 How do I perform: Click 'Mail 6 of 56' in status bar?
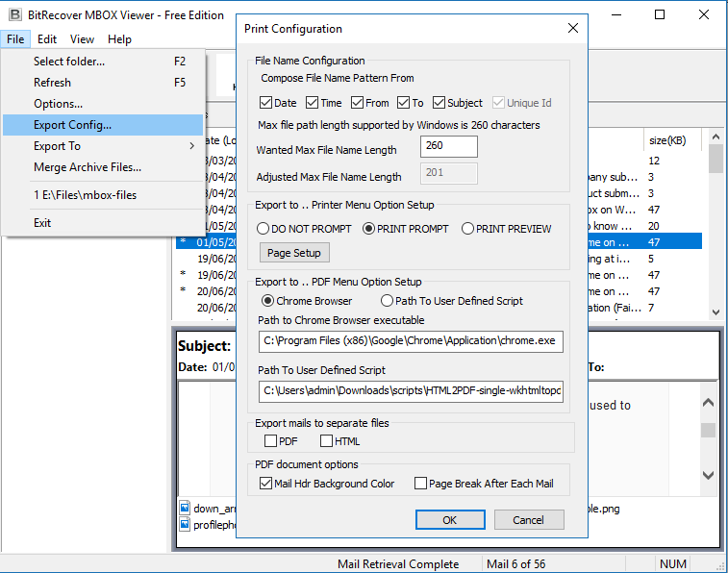click(515, 563)
